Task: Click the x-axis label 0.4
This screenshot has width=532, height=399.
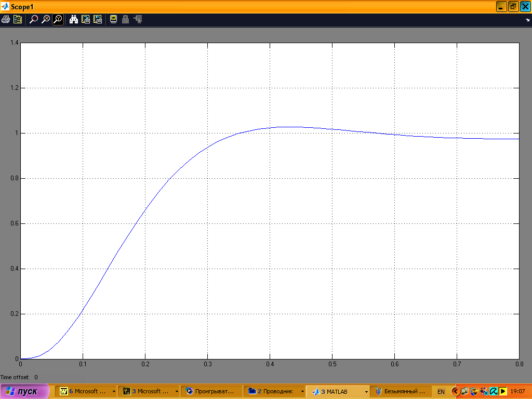Action: click(270, 364)
